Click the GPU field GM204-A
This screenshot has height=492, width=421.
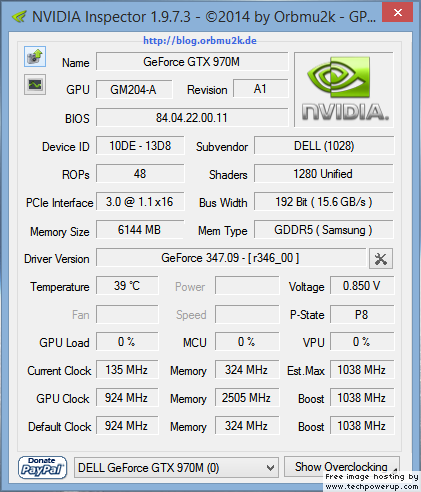[134, 89]
